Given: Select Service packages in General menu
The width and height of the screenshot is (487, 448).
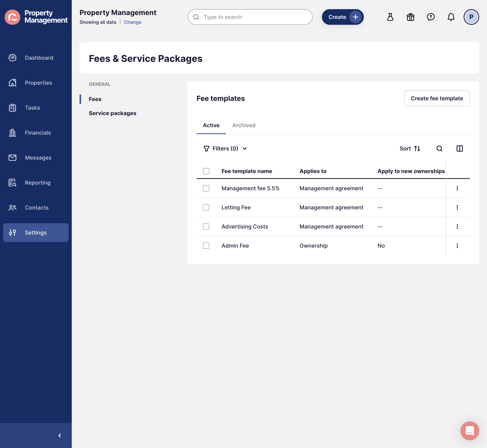Looking at the screenshot, I should [113, 113].
